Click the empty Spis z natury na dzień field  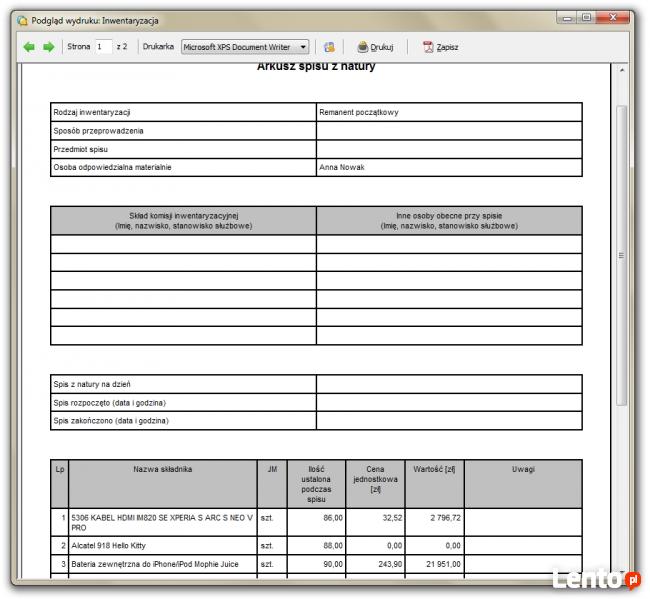pyautogui.click(x=448, y=384)
